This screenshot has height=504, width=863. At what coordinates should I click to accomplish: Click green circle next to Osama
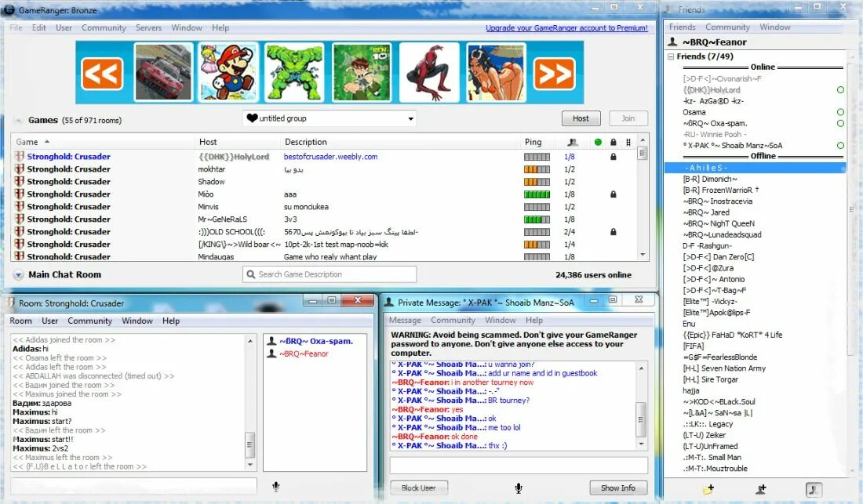pos(840,112)
